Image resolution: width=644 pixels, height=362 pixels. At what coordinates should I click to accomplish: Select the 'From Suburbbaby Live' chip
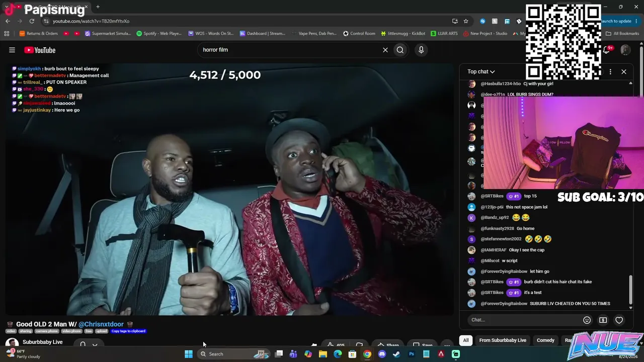click(x=503, y=340)
